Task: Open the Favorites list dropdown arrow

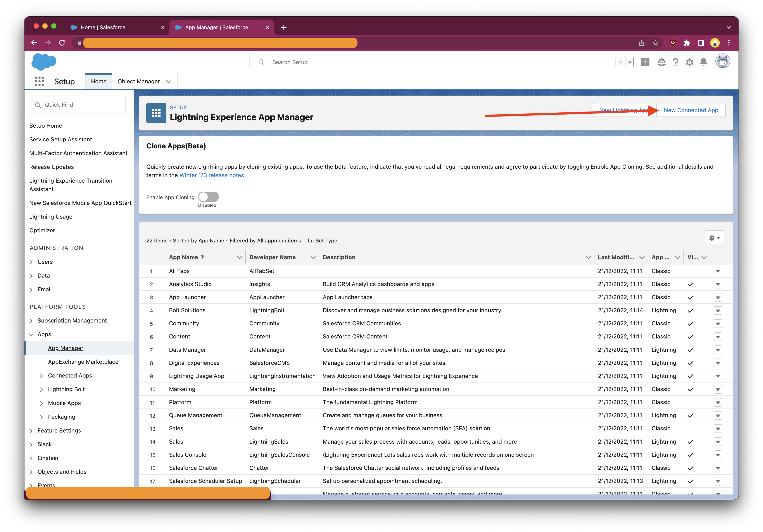Action: [x=630, y=62]
